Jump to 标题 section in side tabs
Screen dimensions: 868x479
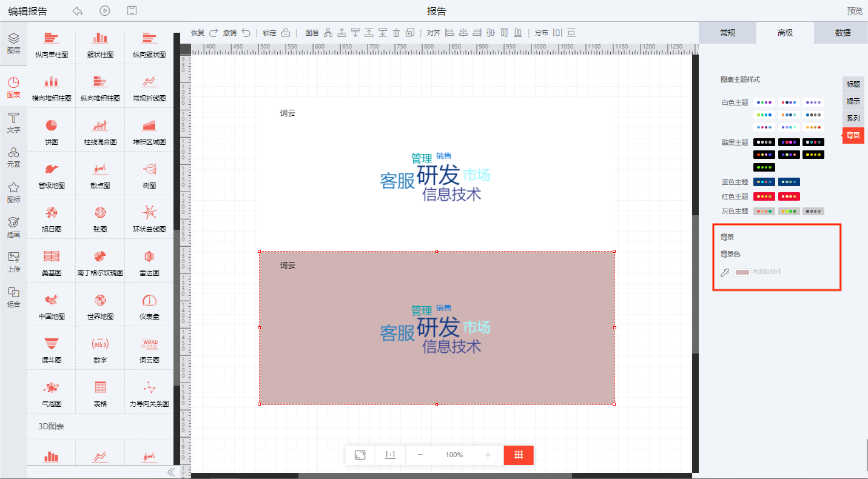tap(853, 84)
